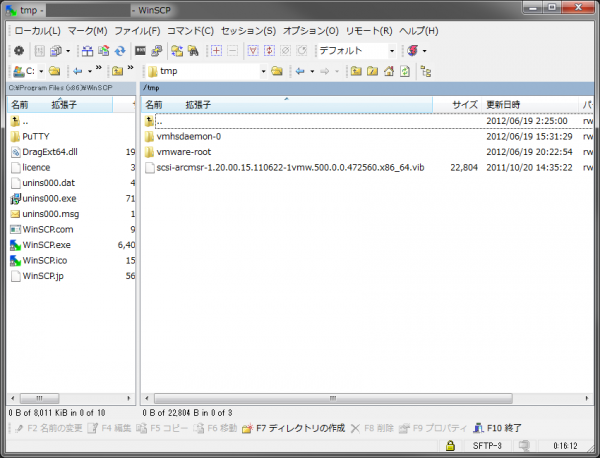The image size is (600, 458).
Task: Open the ファイル(F) menu
Action: tap(137, 31)
